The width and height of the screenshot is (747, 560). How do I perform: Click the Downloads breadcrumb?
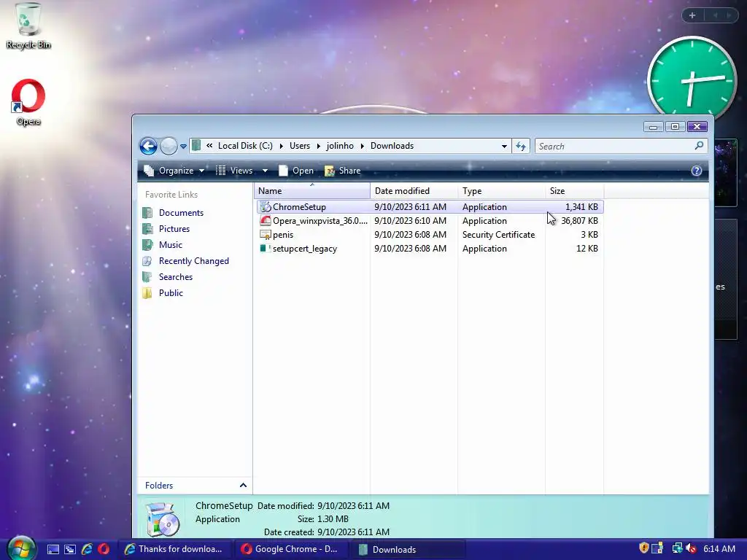(x=392, y=146)
